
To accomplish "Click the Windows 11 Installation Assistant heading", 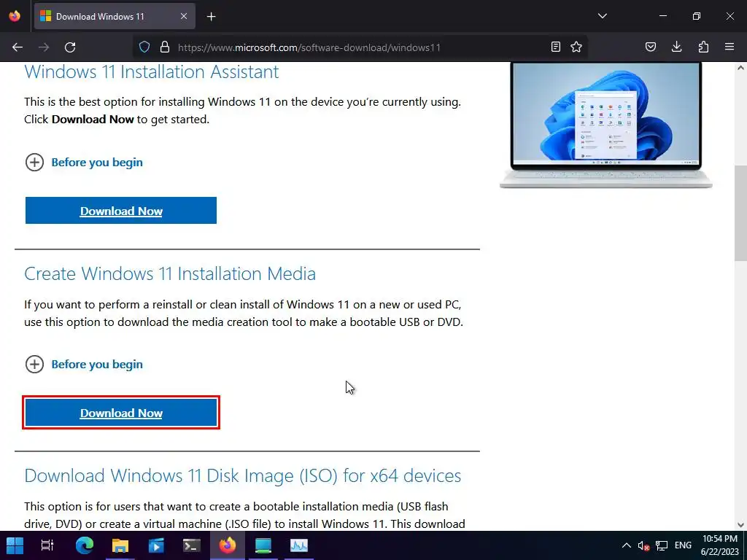I will coord(152,72).
